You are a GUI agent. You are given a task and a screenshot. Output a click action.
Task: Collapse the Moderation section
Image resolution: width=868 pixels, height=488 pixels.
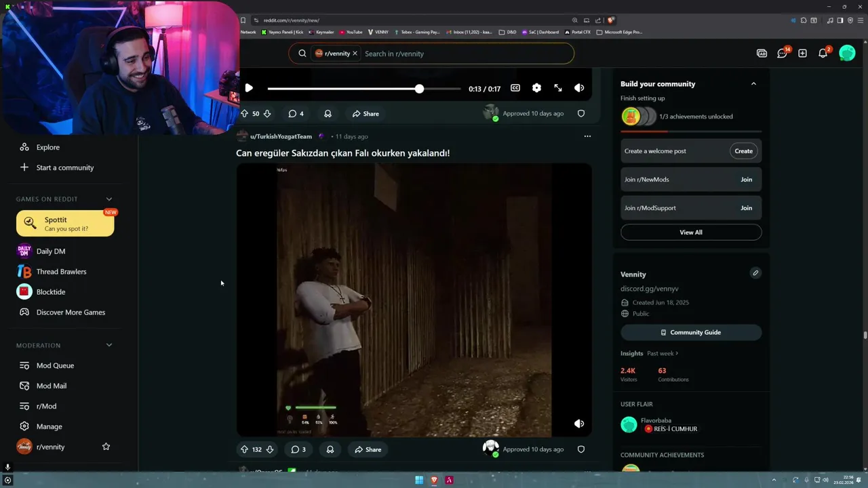[109, 346]
